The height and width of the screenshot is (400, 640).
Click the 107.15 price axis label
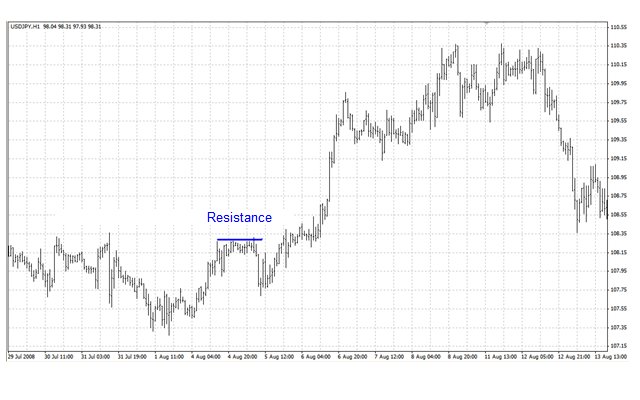click(x=619, y=345)
